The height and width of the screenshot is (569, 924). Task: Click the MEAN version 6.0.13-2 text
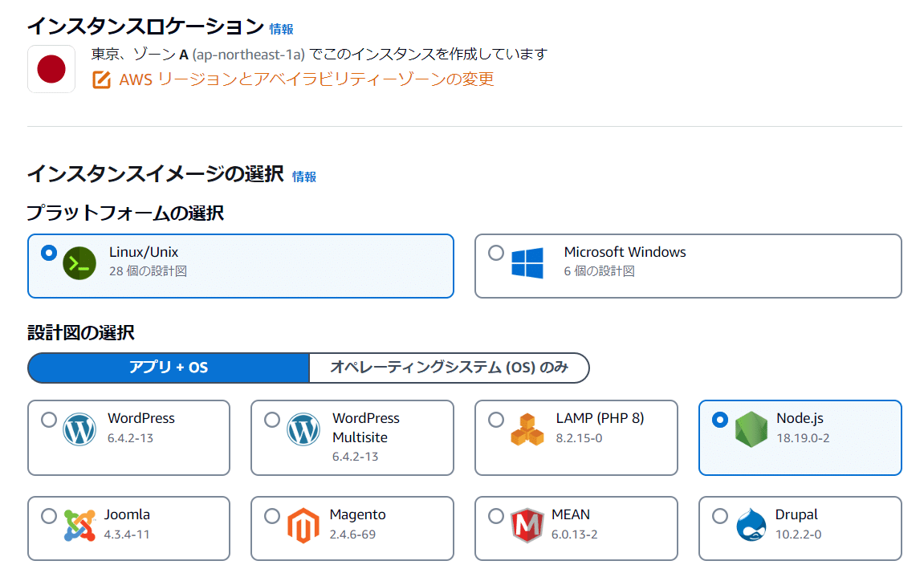coord(575,534)
